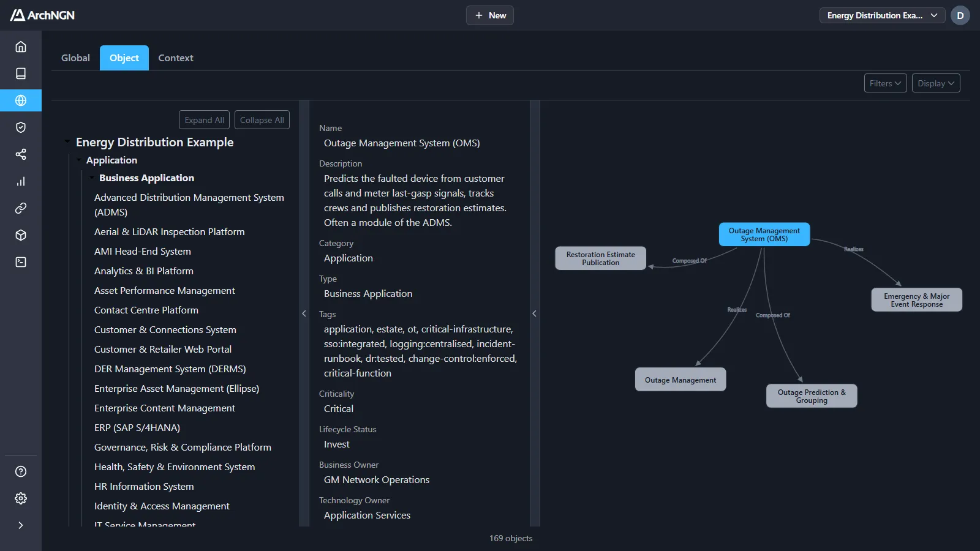Switch to the Context tab
The height and width of the screenshot is (551, 980).
tap(176, 58)
